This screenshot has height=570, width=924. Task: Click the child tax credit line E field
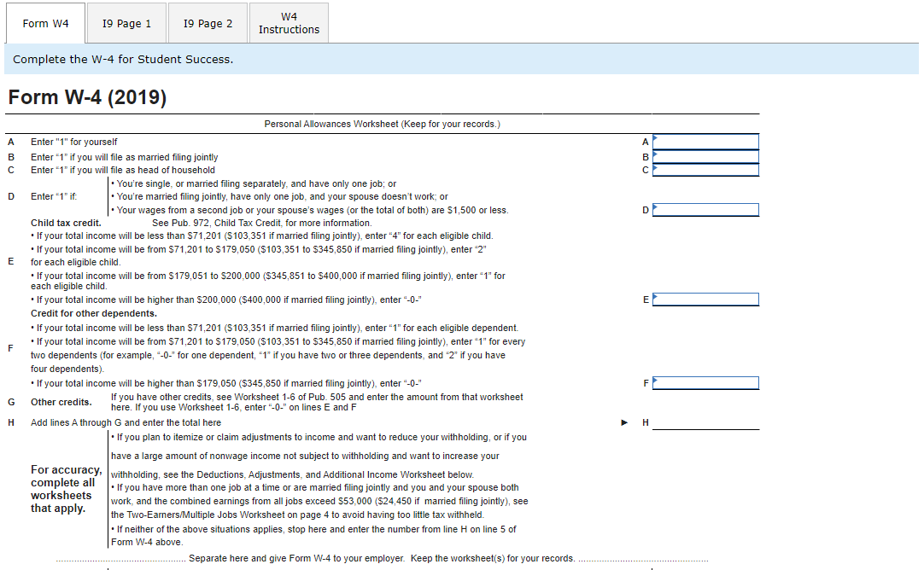(x=705, y=299)
